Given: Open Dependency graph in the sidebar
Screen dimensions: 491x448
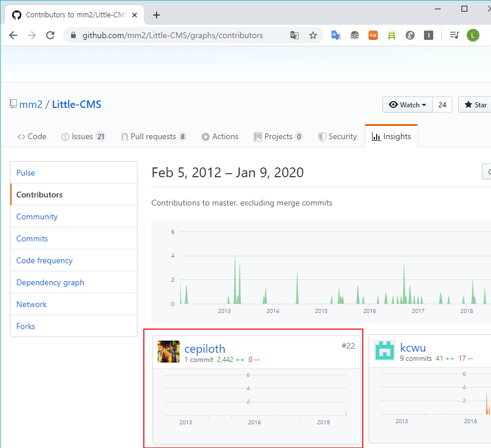Looking at the screenshot, I should pos(73,282).
